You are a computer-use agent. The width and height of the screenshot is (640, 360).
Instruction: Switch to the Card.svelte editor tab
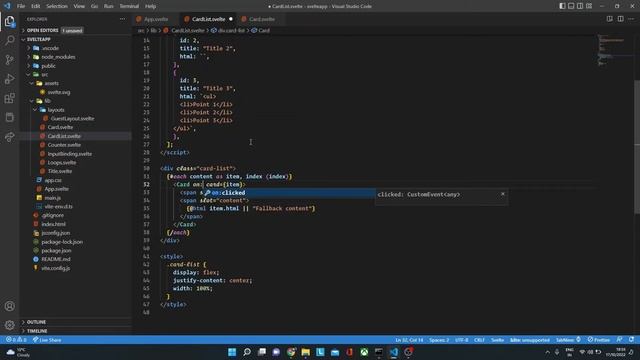262,19
